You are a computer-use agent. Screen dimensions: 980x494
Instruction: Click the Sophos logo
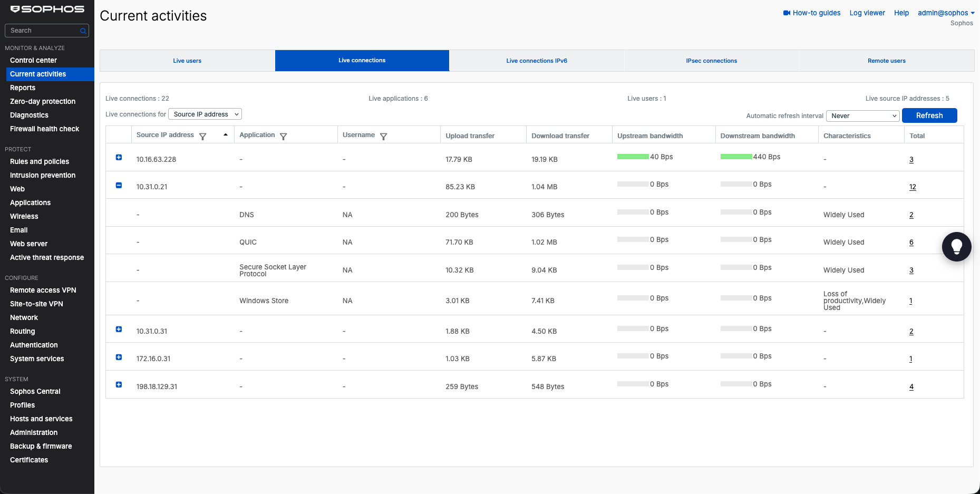tap(47, 9)
